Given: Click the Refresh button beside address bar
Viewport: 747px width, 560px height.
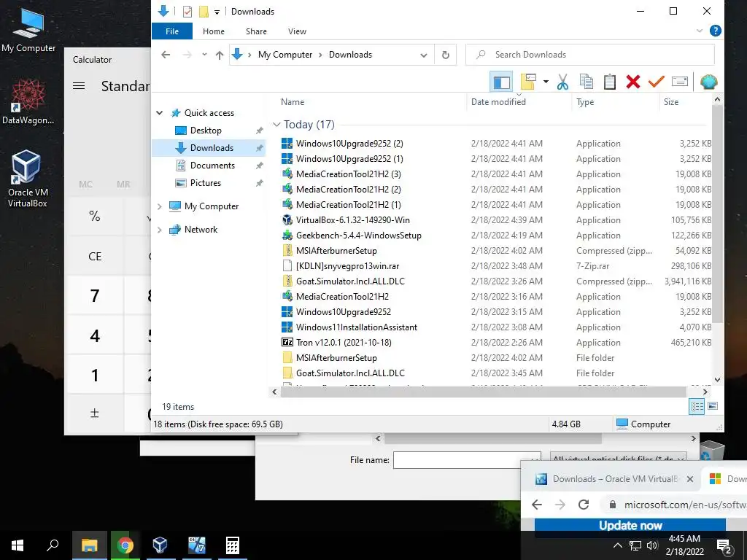Looking at the screenshot, I should pos(446,55).
